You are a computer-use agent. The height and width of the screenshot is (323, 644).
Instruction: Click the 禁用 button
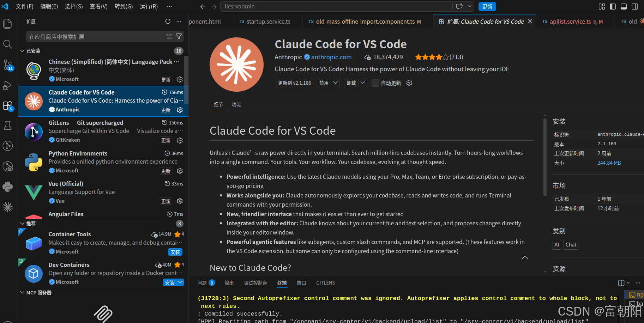(x=324, y=83)
